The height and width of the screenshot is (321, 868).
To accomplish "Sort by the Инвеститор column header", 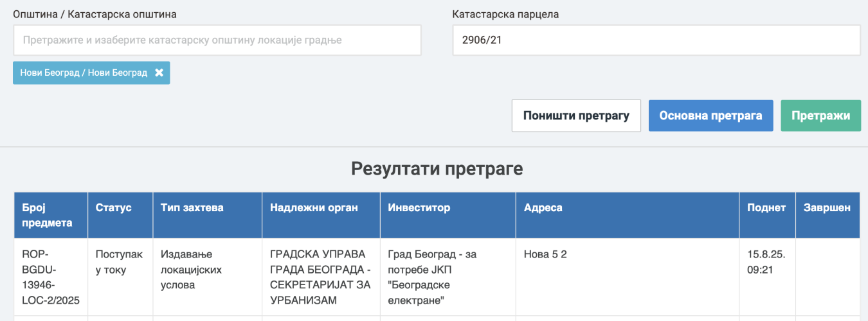I will coord(419,208).
